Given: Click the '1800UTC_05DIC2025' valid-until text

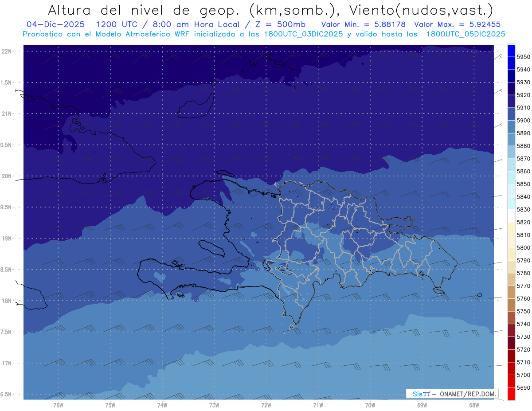Looking at the screenshot, I should [465, 34].
